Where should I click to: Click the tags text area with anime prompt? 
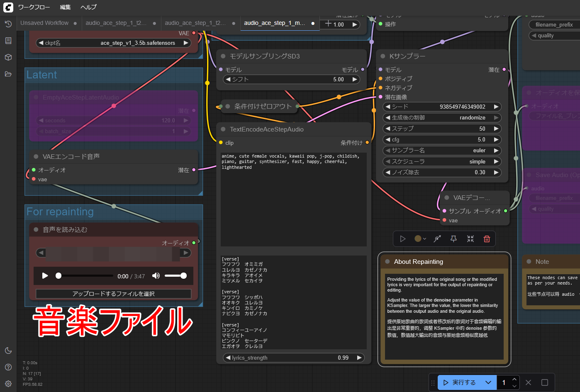[x=294, y=200]
